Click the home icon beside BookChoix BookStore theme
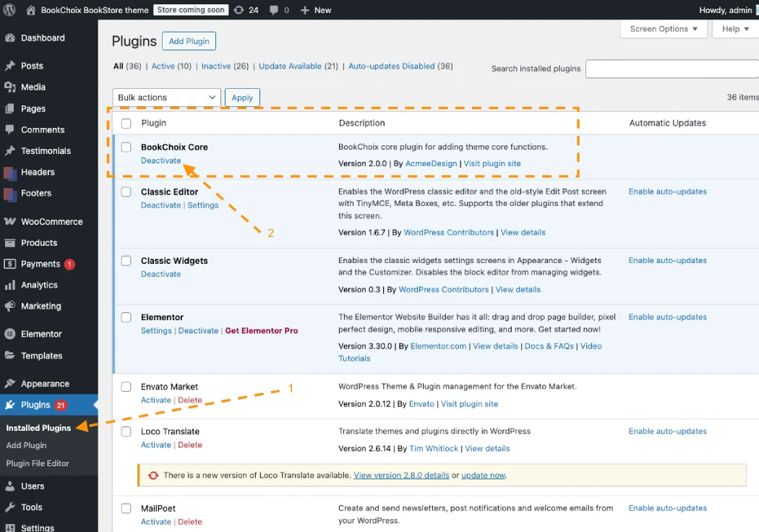Screen dimensions: 759x532 pyautogui.click(x=30, y=10)
